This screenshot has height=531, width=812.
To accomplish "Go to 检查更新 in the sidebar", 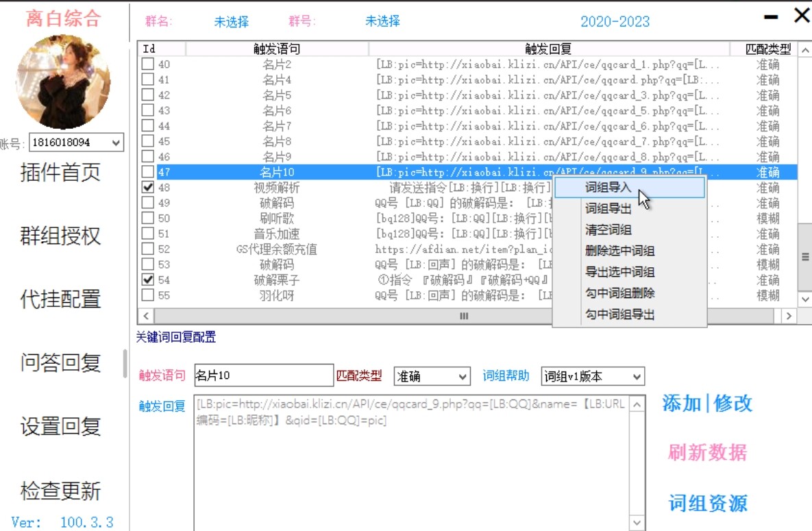I will pos(62,491).
